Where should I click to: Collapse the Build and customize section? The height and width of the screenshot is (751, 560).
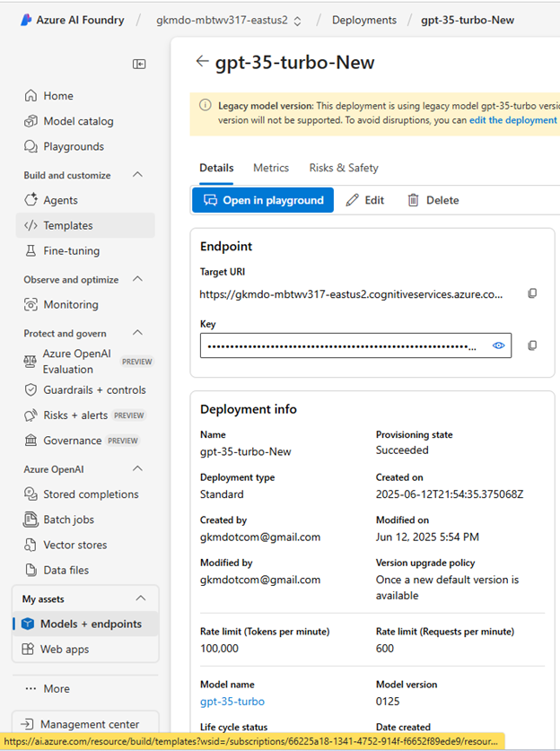137,175
